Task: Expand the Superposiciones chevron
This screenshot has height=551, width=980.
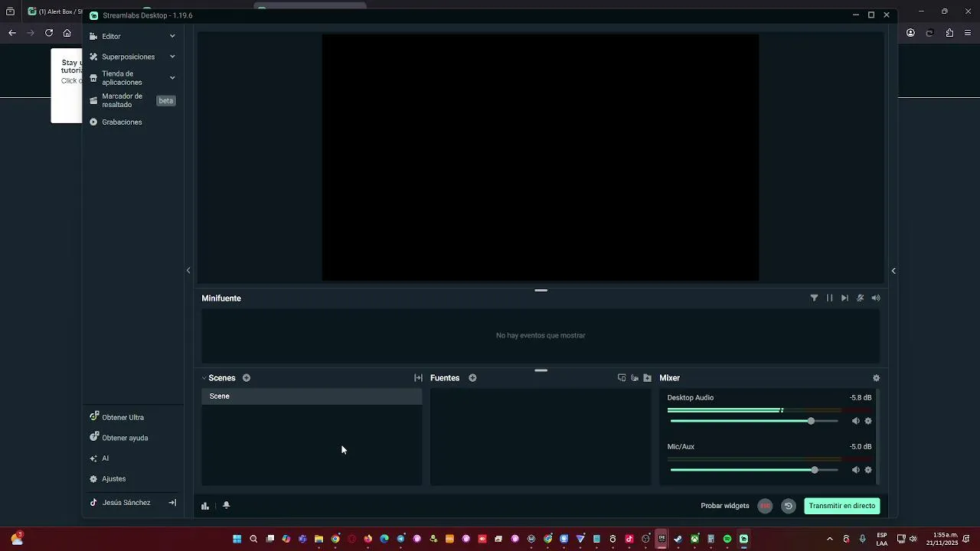Action: tap(172, 57)
